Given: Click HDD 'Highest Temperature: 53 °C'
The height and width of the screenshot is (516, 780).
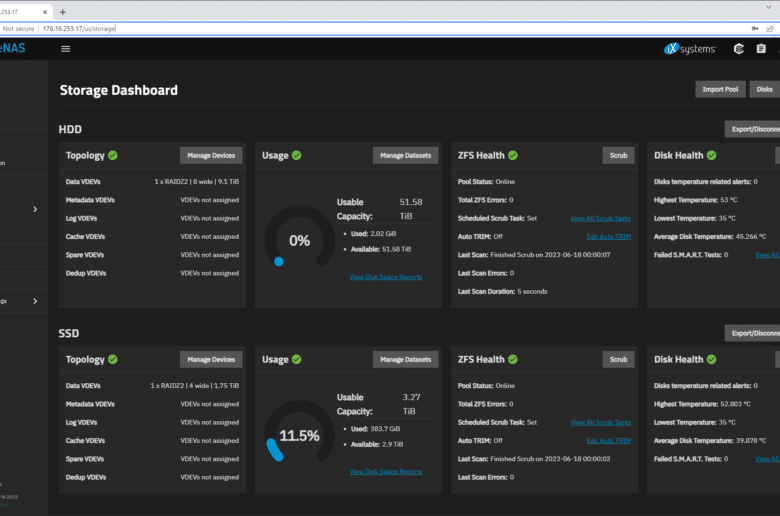Looking at the screenshot, I should 695,200.
